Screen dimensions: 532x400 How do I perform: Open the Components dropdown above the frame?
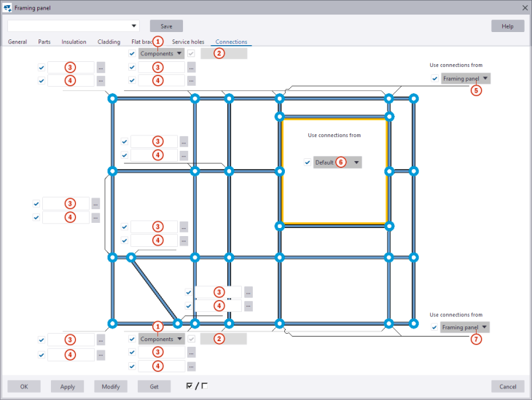(x=161, y=53)
